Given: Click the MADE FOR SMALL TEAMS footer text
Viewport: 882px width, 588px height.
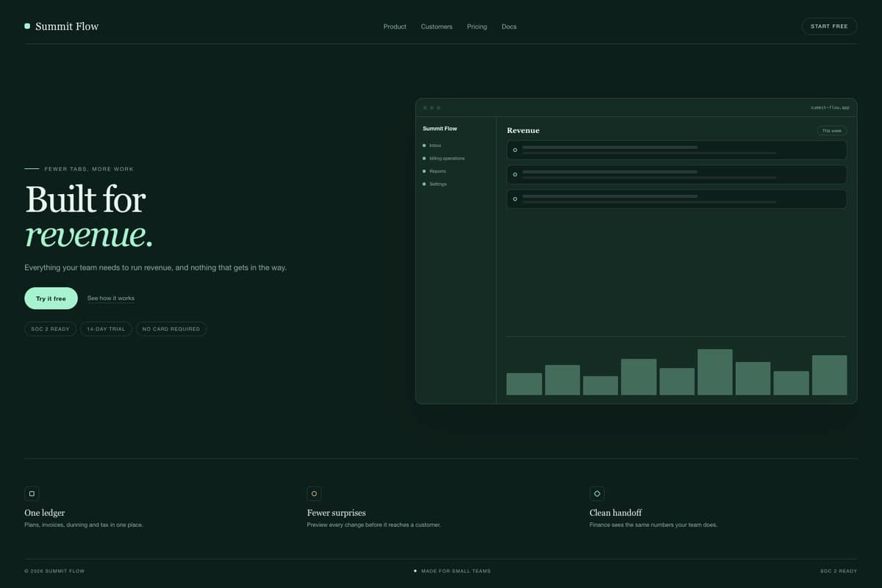Looking at the screenshot, I should point(456,571).
